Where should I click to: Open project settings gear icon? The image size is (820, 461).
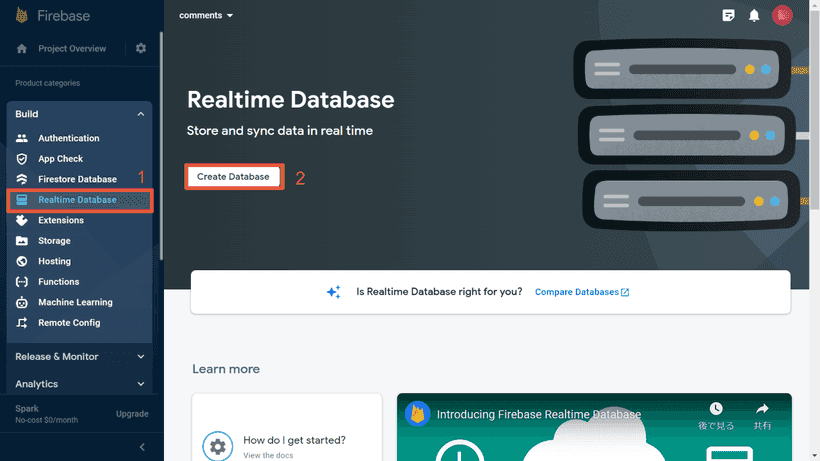pyautogui.click(x=141, y=48)
